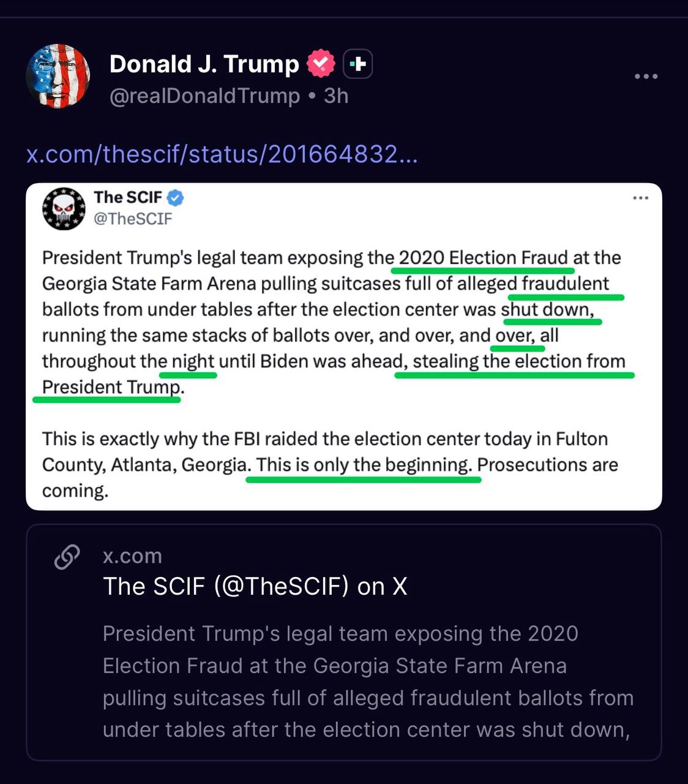This screenshot has height=784, width=688.
Task: Open the post's three-dot options menu
Action: 646,77
